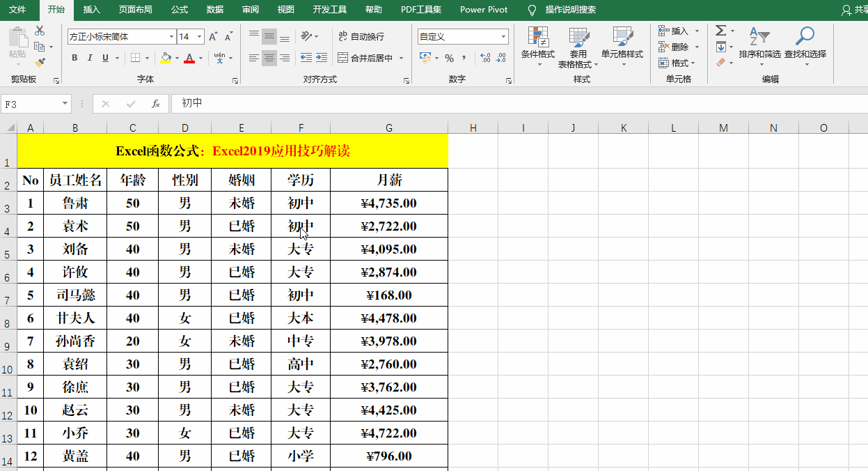Toggle left horizontal alignment
868x471 pixels.
(x=254, y=58)
